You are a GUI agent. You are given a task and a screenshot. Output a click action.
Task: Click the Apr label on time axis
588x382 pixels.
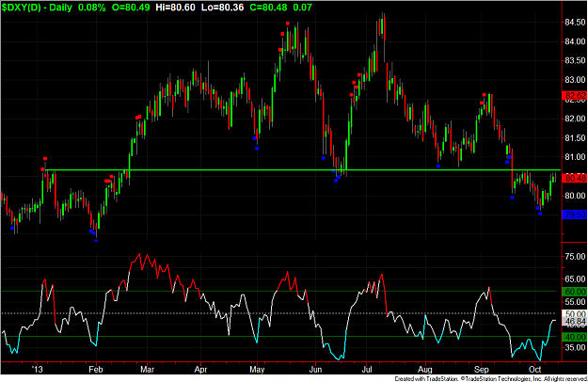pyautogui.click(x=200, y=369)
